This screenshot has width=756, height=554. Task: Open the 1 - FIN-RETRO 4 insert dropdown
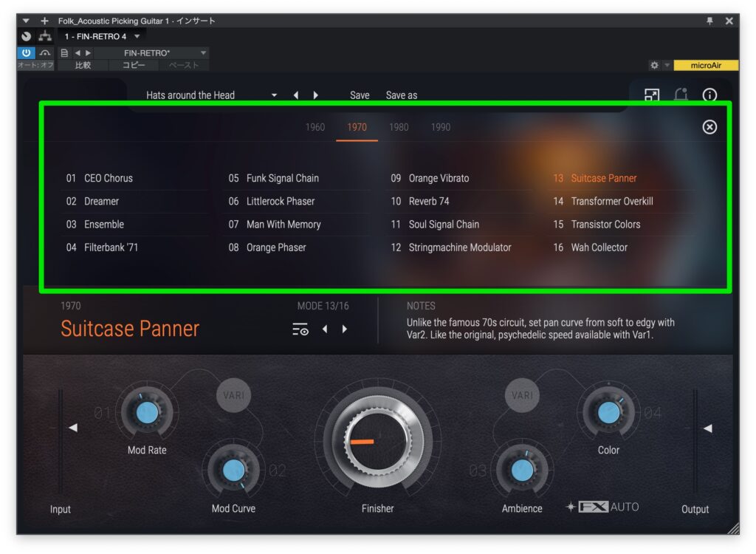pyautogui.click(x=137, y=36)
